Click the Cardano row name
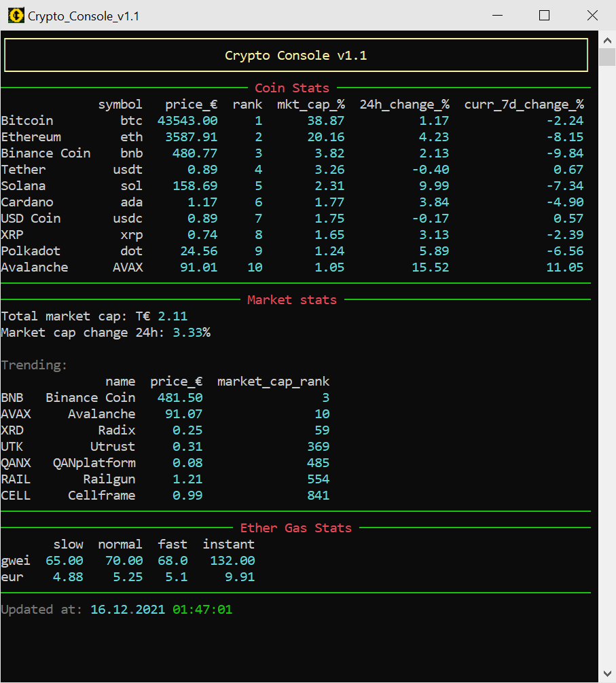The height and width of the screenshot is (683, 616). 27,202
